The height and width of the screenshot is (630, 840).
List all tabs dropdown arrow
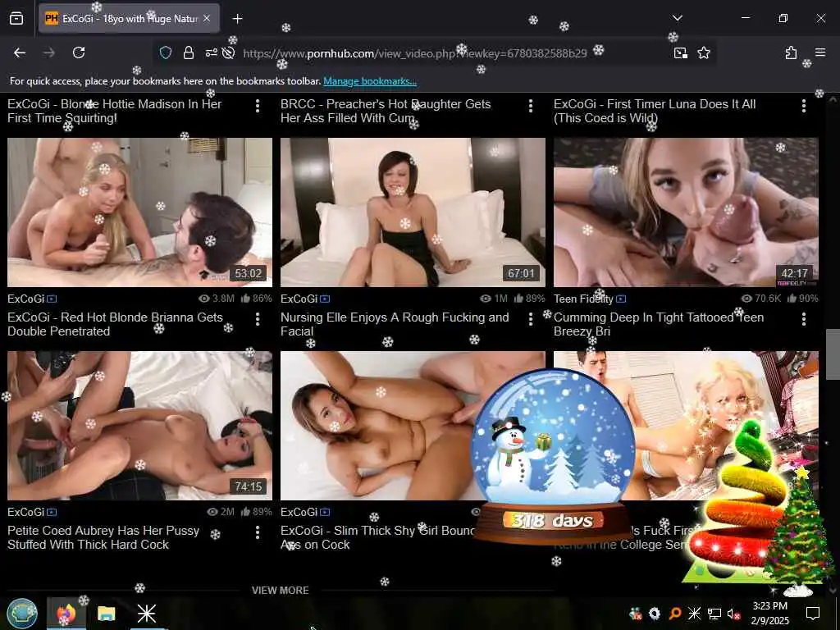677,18
